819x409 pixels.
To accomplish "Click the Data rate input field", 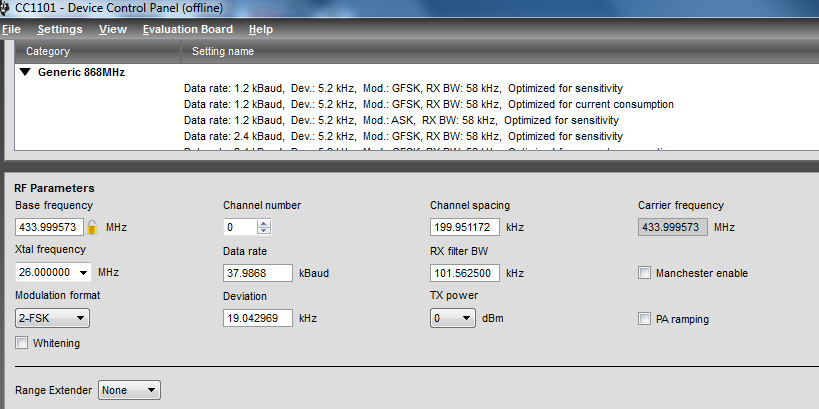I will tap(258, 273).
